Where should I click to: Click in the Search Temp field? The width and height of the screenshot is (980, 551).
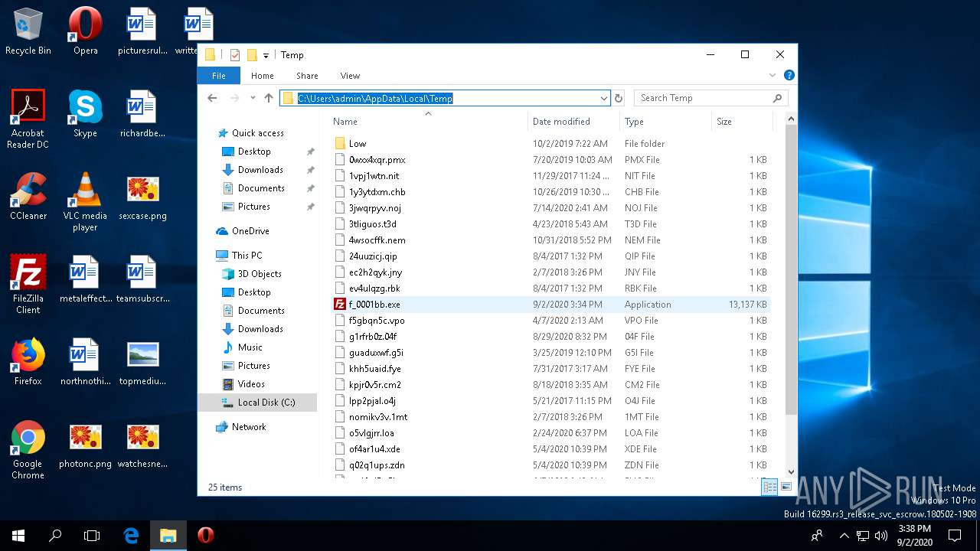point(704,98)
